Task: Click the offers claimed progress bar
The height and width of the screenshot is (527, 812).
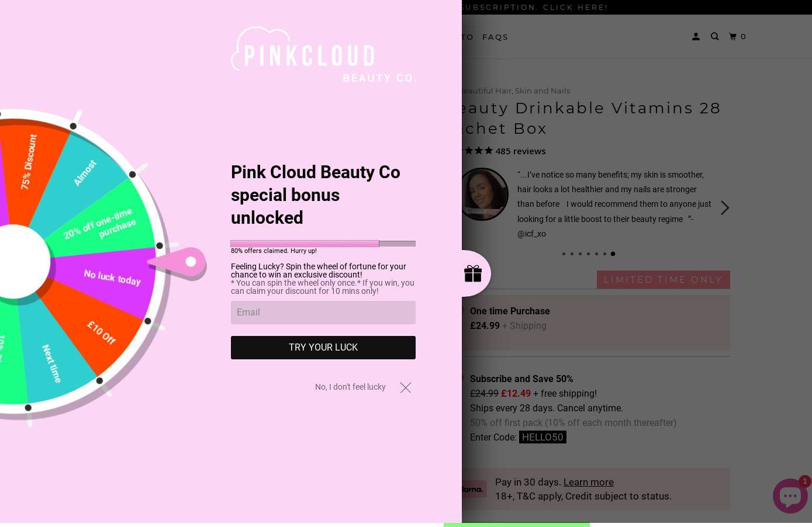Action: [x=323, y=244]
